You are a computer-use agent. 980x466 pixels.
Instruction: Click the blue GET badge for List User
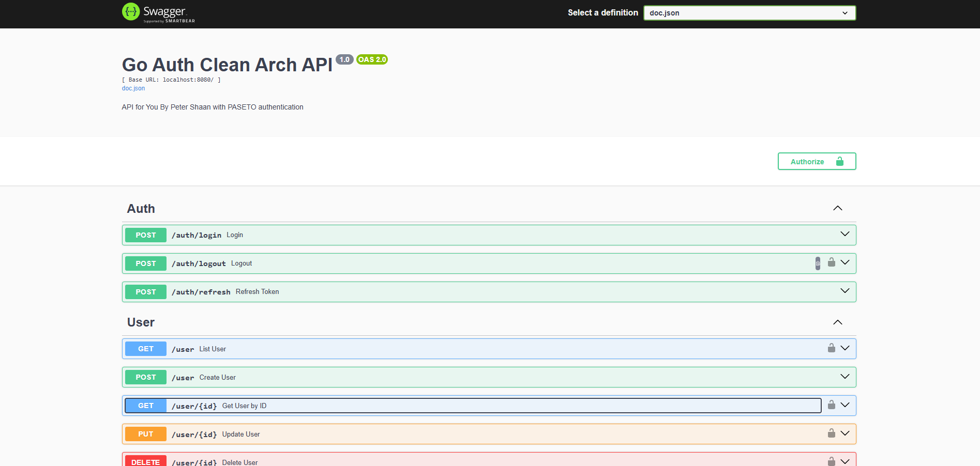pos(146,349)
